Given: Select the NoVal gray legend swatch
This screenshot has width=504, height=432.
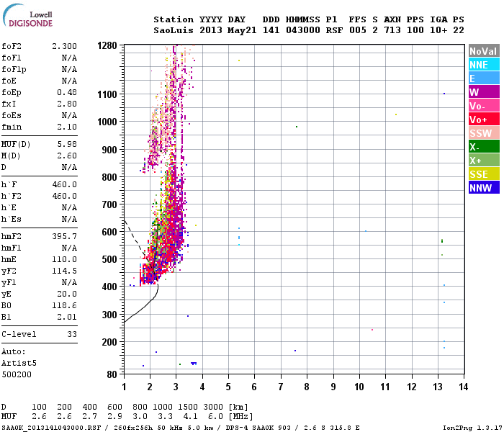Looking at the screenshot, I should pos(484,51).
